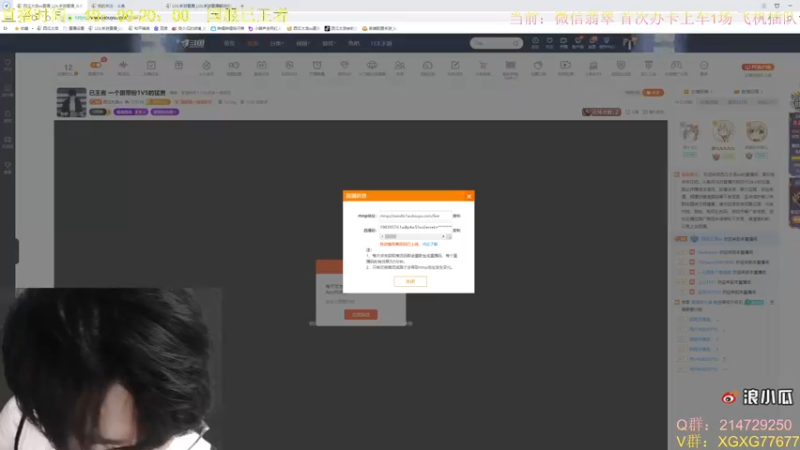
Task: Click the heart icon in left sidebar
Action: click(7, 63)
